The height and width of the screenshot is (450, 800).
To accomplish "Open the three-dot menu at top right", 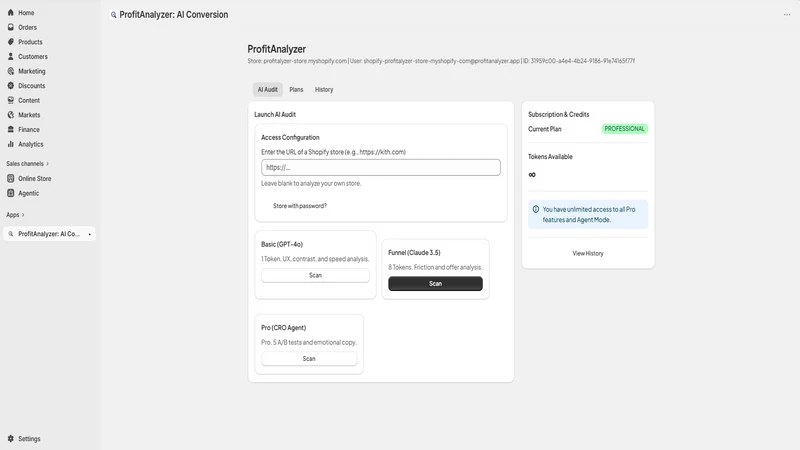I will click(x=787, y=15).
